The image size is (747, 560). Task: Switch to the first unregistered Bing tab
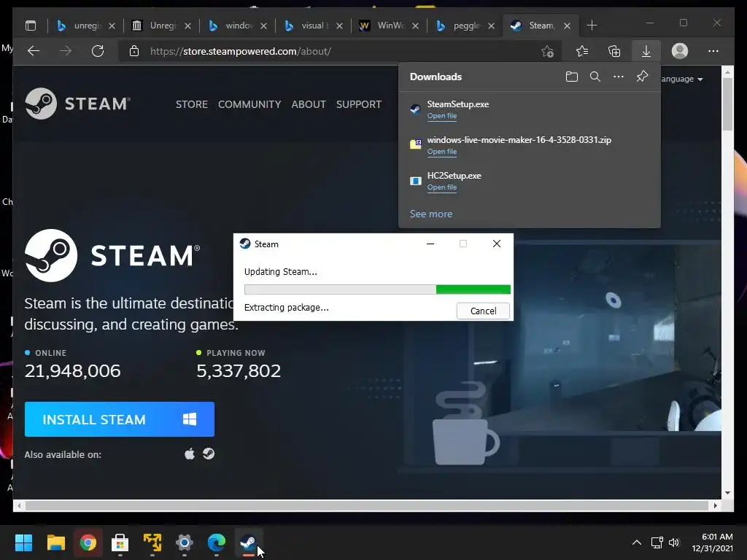click(86, 26)
